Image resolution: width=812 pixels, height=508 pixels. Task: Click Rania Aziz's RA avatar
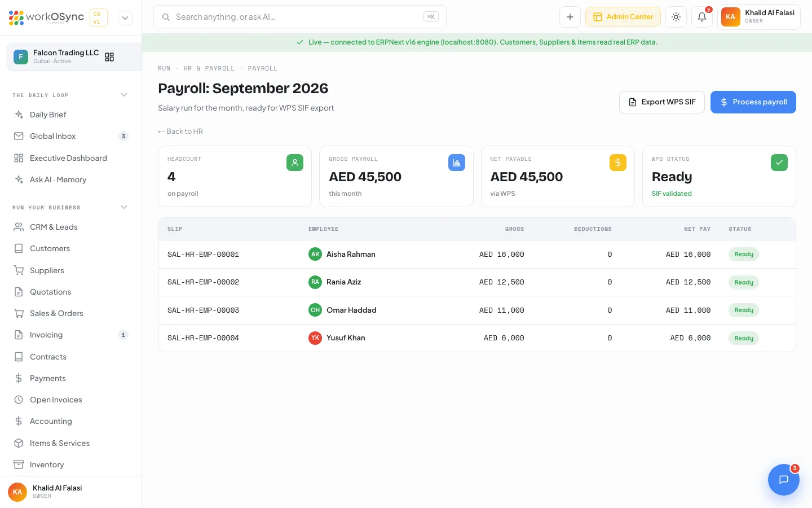[315, 282]
